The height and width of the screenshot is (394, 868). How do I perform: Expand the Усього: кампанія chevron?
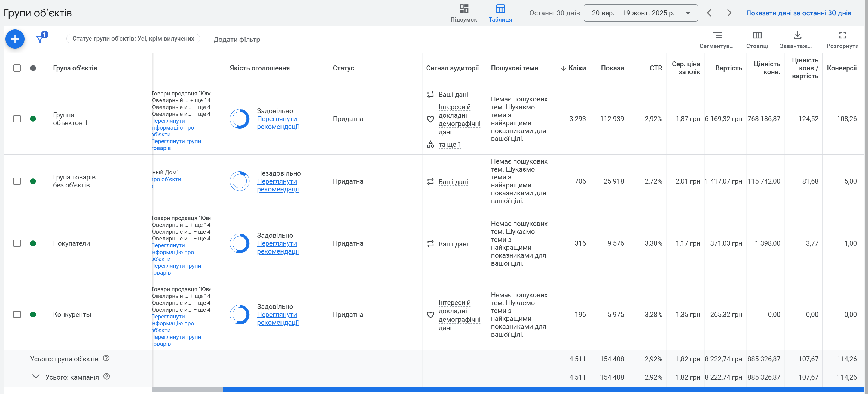tap(36, 377)
